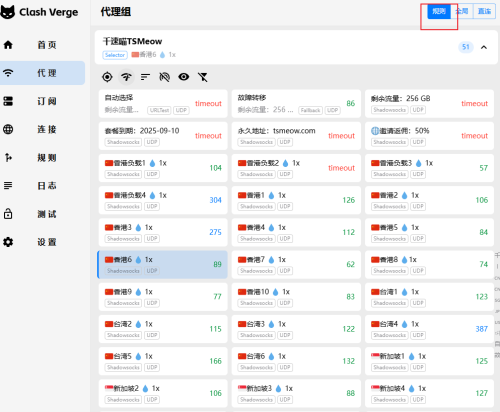500x412 pixels.
Task: Select the 香港3 node card
Action: tap(163, 232)
